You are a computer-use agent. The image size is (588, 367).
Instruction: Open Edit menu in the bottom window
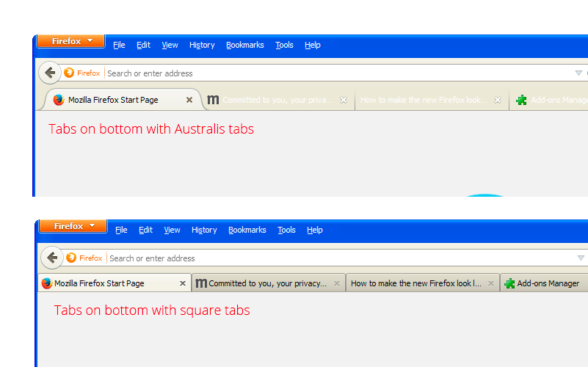click(x=145, y=230)
